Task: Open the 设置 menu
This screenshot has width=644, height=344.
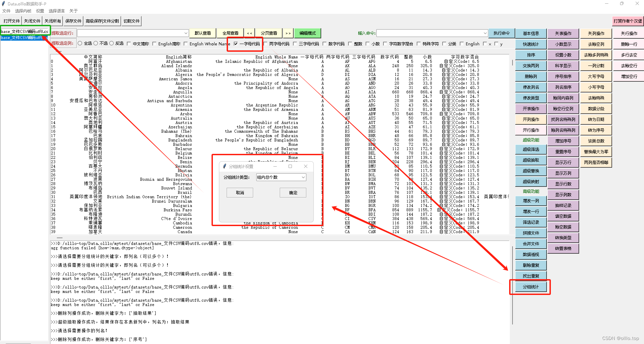Action: [40, 10]
